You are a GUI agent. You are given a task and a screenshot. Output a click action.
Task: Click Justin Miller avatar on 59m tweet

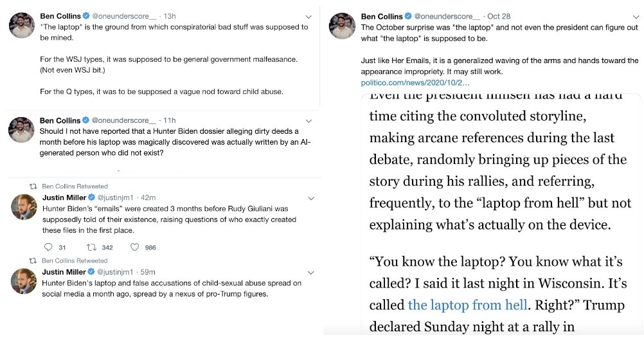pos(24,281)
